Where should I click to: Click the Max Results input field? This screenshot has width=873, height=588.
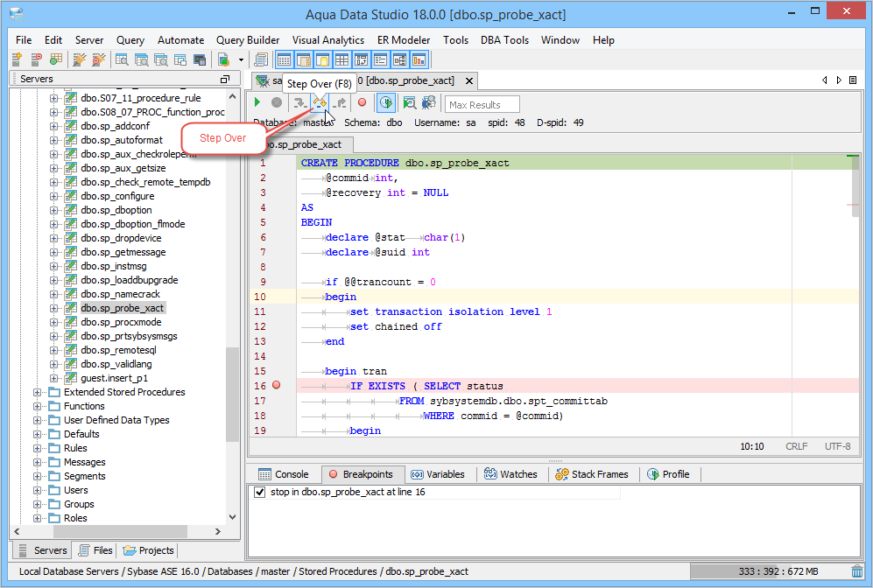482,105
